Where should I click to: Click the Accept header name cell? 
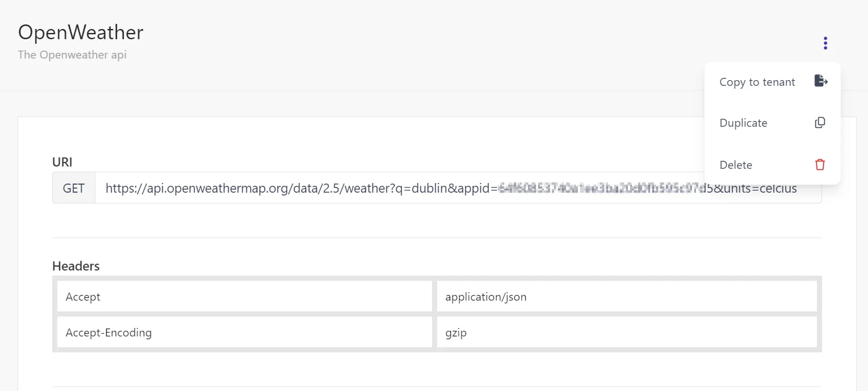click(x=245, y=297)
